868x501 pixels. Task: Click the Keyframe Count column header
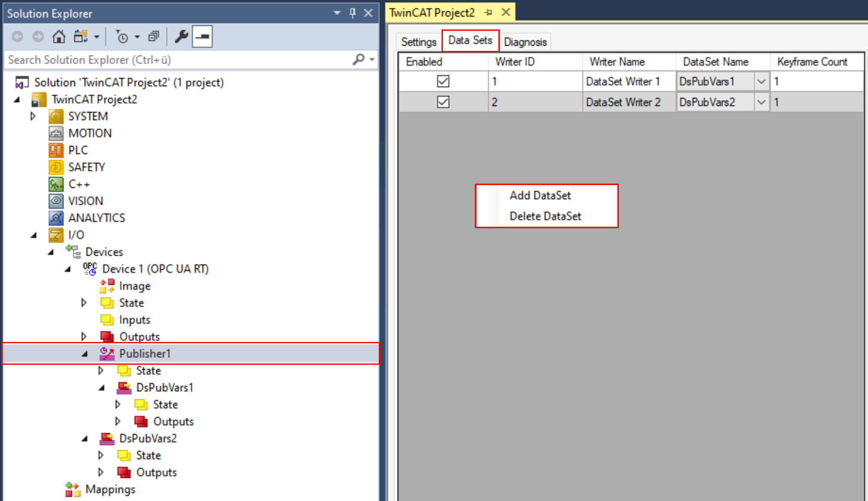(x=817, y=62)
